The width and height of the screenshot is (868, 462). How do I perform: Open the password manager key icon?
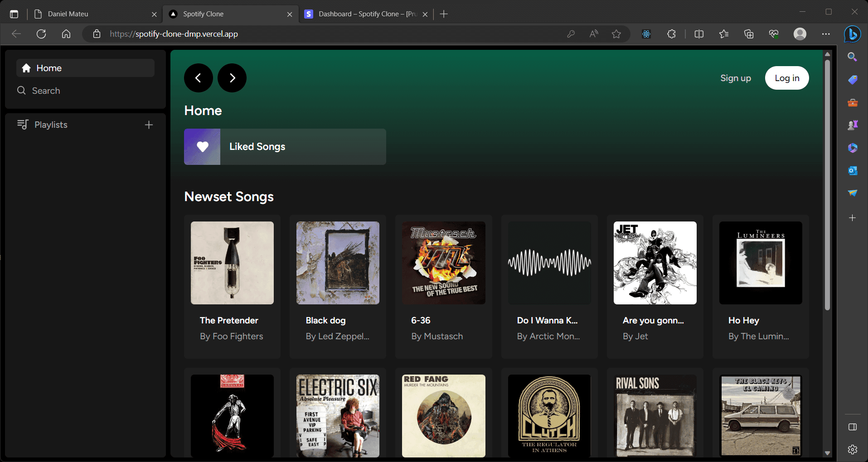point(571,34)
